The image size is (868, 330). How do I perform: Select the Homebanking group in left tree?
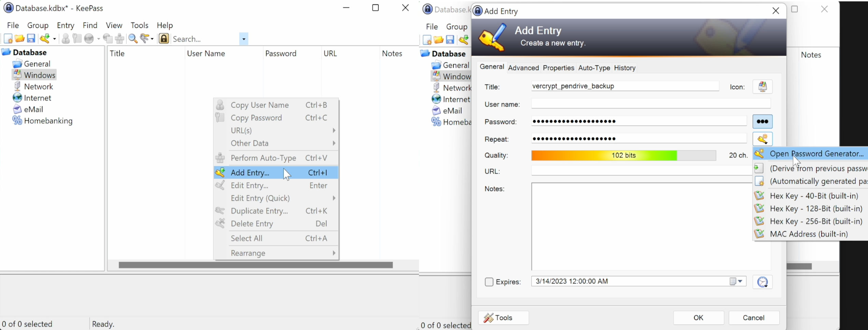pos(43,121)
